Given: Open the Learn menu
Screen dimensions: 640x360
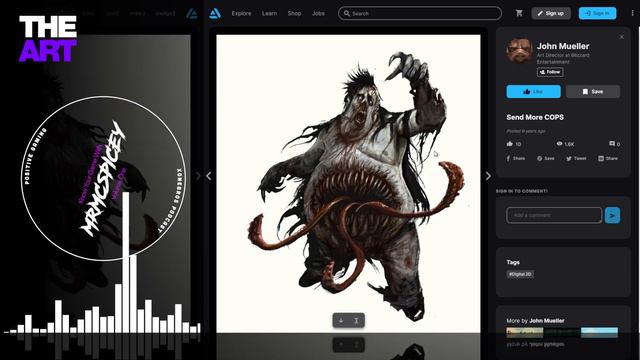Looking at the screenshot, I should pyautogui.click(x=269, y=13).
